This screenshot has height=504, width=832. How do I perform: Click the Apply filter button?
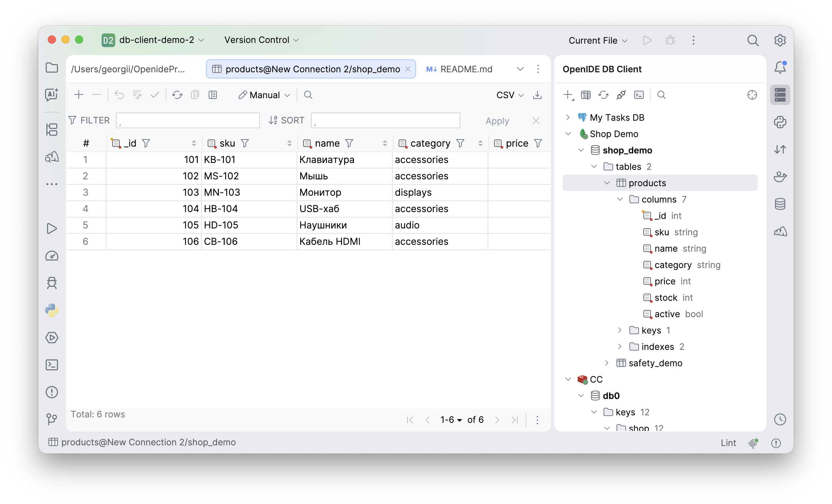[497, 121]
